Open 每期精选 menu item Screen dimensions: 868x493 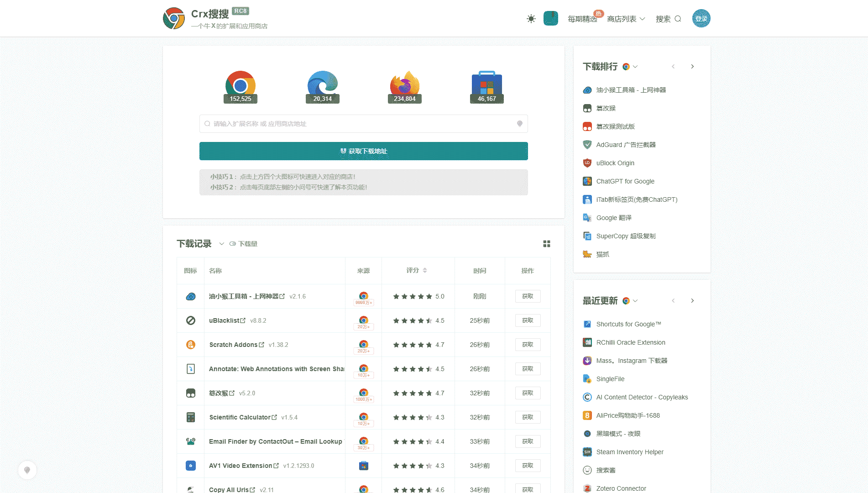pyautogui.click(x=582, y=19)
